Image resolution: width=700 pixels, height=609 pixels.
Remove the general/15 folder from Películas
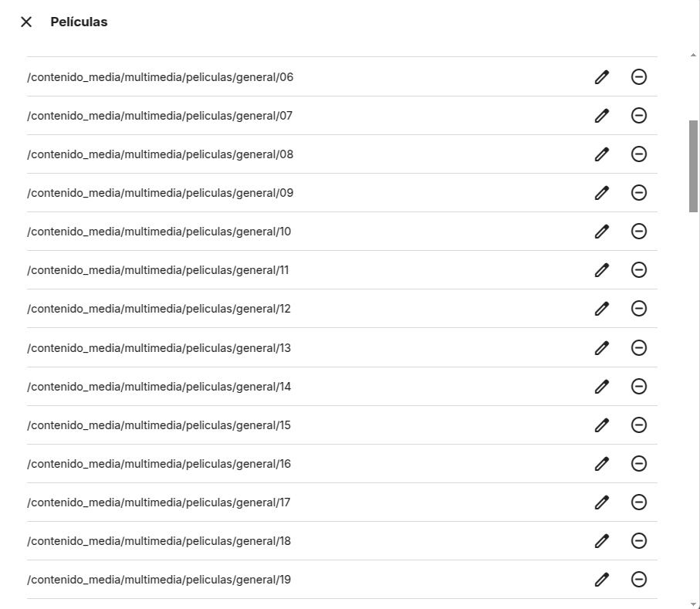click(639, 425)
